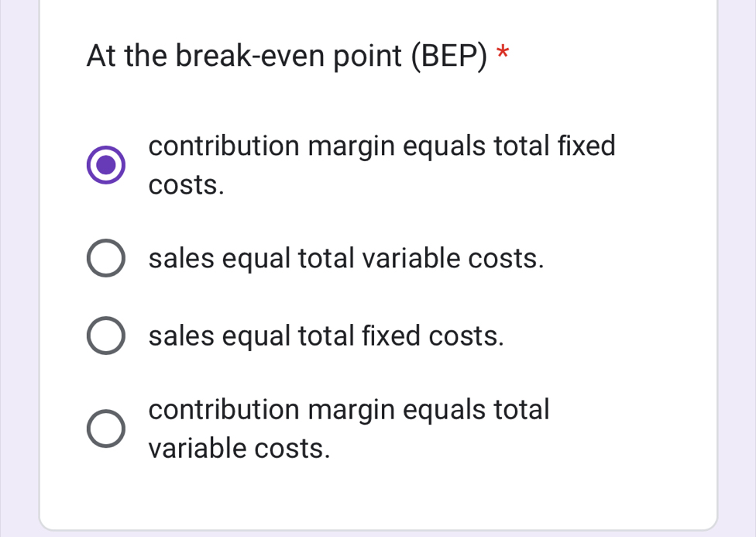Click the 'variable costs.' line of the last option
Viewport: 756px width, 537px height.
pos(239,448)
